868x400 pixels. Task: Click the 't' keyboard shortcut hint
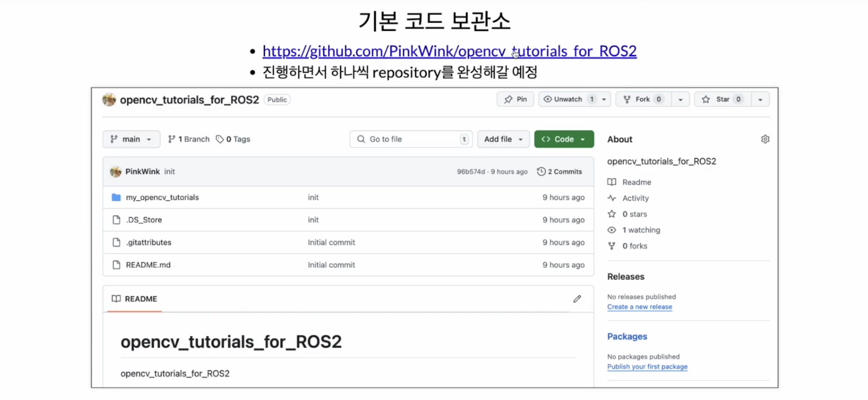(464, 139)
